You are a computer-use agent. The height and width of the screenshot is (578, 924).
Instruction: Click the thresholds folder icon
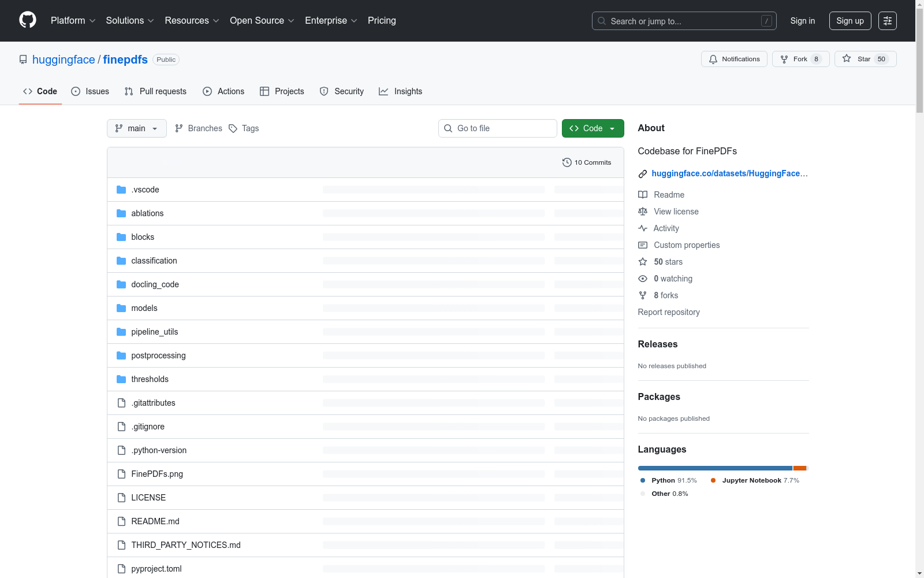(121, 379)
